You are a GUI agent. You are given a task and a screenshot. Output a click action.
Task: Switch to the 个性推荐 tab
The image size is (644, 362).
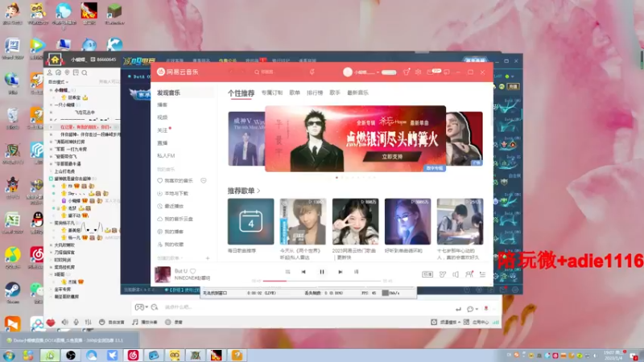pyautogui.click(x=241, y=93)
